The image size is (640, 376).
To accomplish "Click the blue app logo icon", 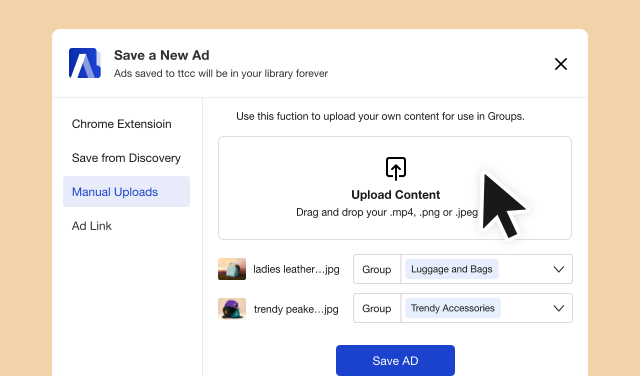I will 85,63.
